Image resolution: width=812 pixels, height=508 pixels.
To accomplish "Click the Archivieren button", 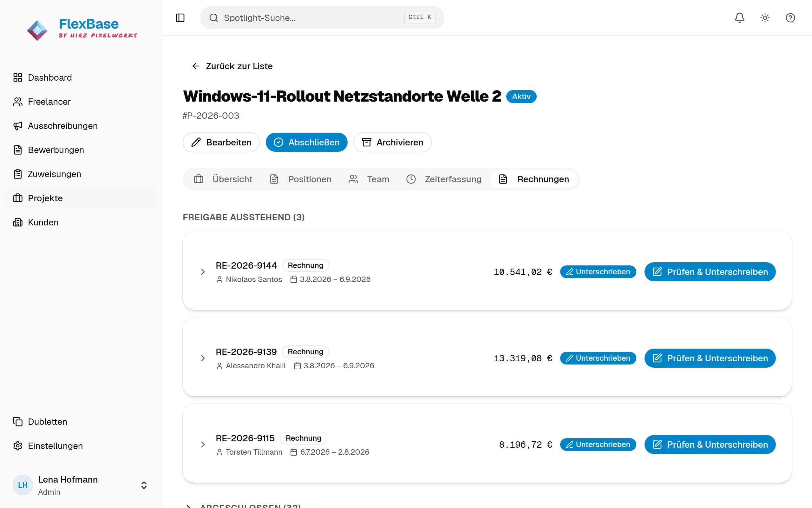I will [392, 142].
